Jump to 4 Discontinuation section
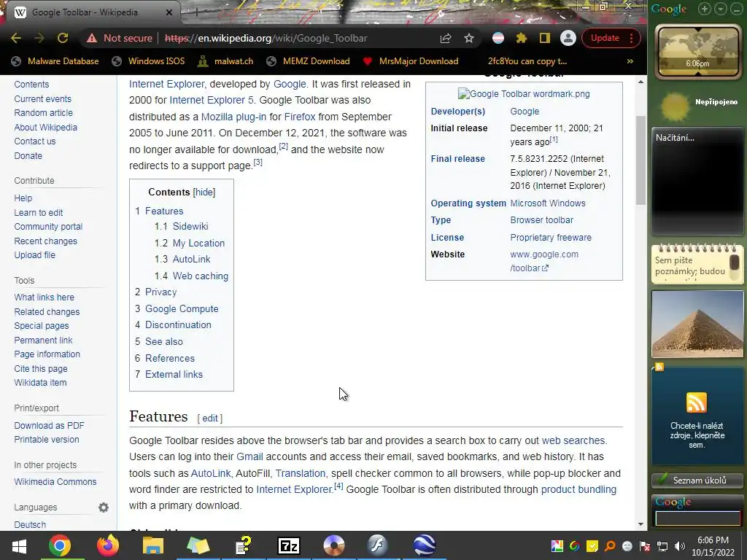Screen dimensions: 747x560 pos(178,324)
